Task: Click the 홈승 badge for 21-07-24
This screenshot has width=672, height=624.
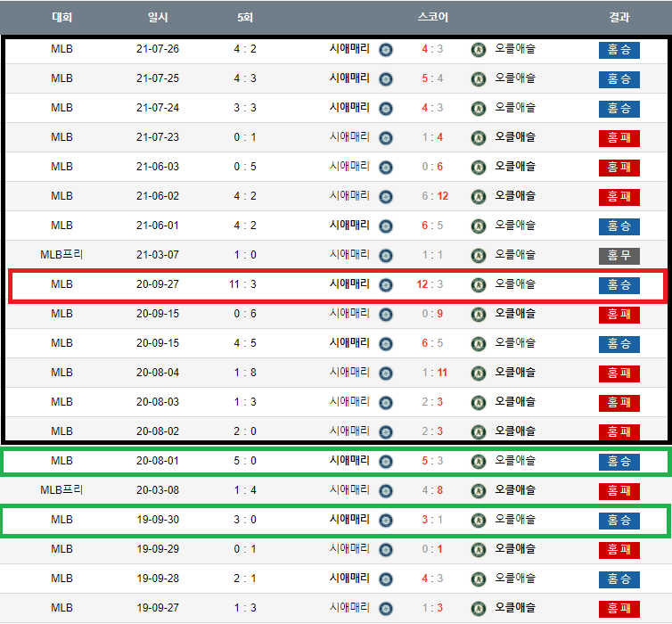Action: 619,109
